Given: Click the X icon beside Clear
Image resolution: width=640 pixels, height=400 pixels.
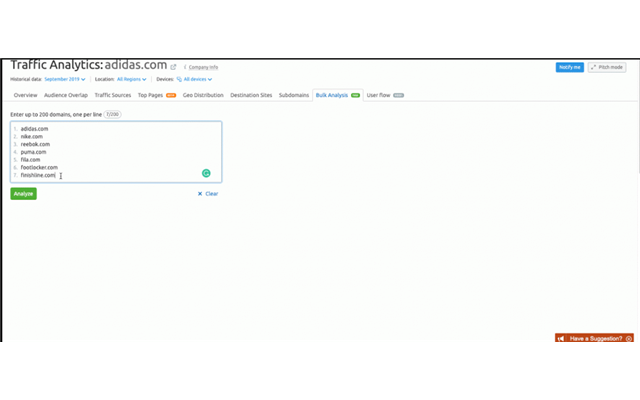Looking at the screenshot, I should [200, 194].
